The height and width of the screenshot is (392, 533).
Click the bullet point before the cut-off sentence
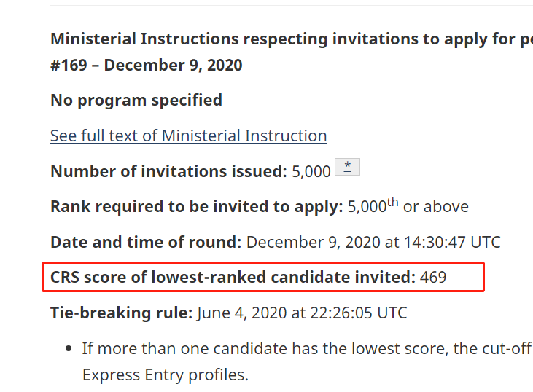68,349
